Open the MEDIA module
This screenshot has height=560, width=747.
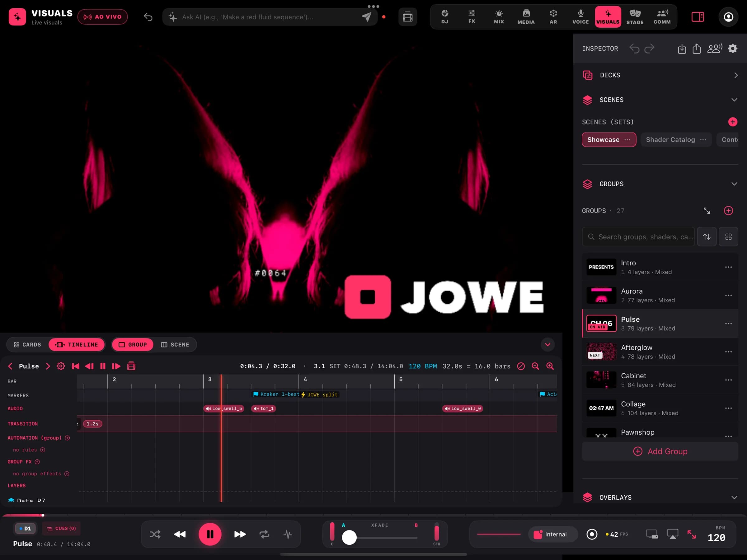526,16
